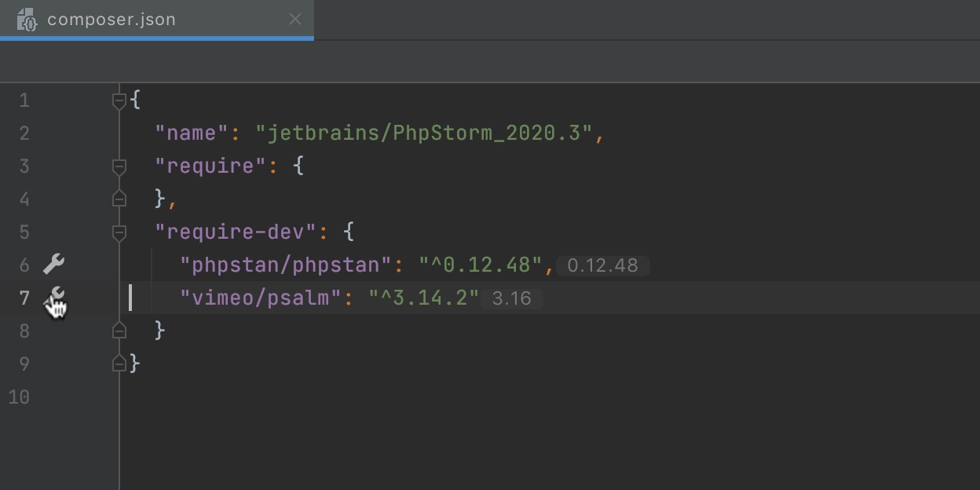Collapse the "require" block fold marker
The image size is (980, 490).
click(x=119, y=166)
